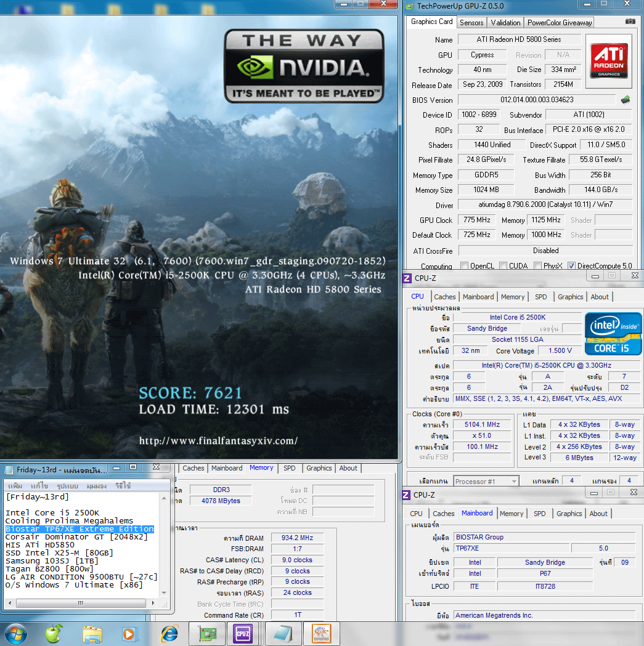Open SPD tab in the CPU-Z Memory window

pyautogui.click(x=290, y=469)
